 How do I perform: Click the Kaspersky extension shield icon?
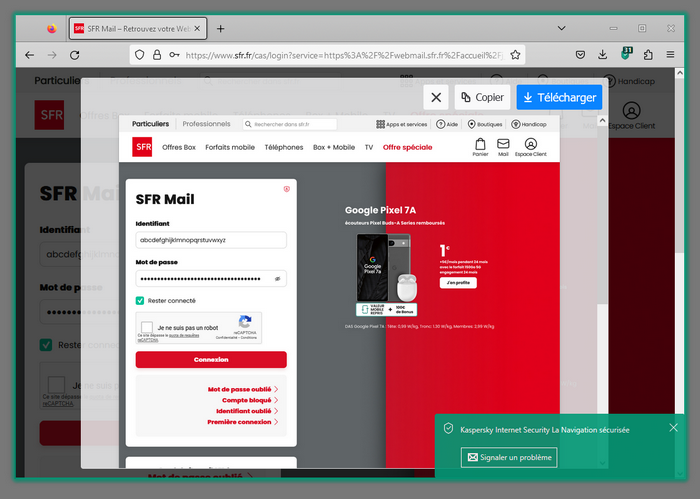626,54
